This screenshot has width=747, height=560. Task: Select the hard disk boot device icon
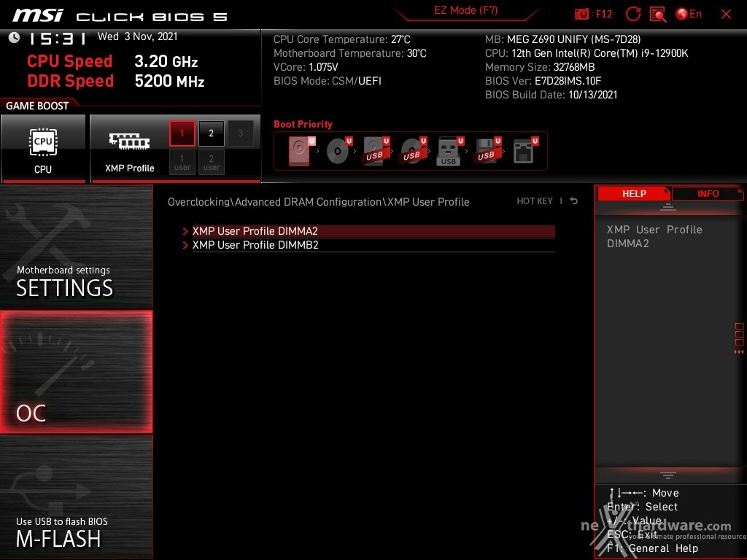coord(301,151)
